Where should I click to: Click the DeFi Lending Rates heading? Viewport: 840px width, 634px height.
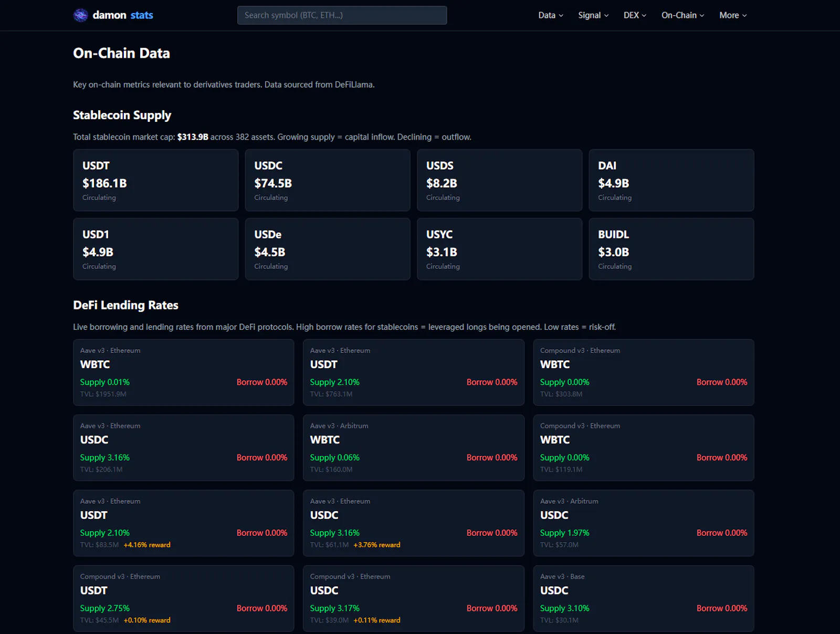coord(125,305)
